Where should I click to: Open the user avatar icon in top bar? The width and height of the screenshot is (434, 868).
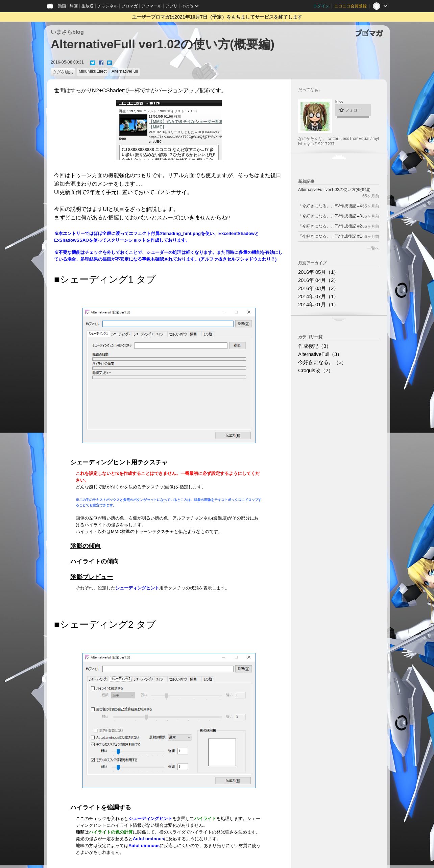pyautogui.click(x=376, y=6)
